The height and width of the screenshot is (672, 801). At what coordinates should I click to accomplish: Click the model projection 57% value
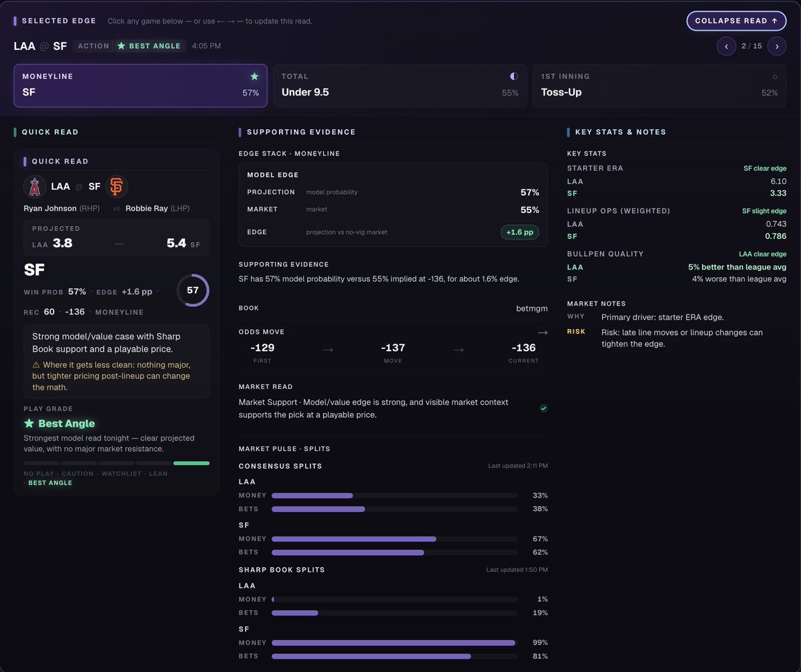pos(530,192)
